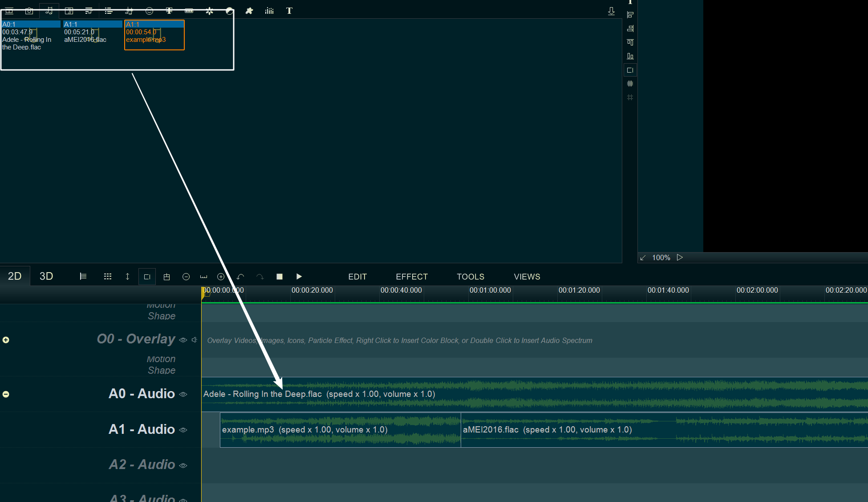
Task: Toggle visibility of O0 - Overlay track
Action: coord(183,339)
